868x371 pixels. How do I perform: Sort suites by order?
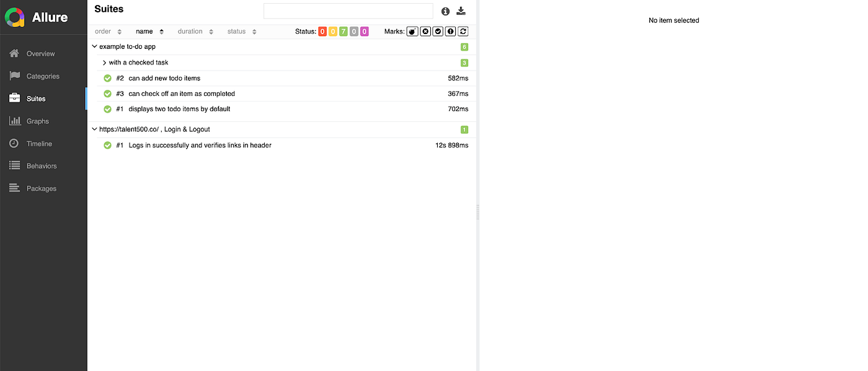point(108,32)
